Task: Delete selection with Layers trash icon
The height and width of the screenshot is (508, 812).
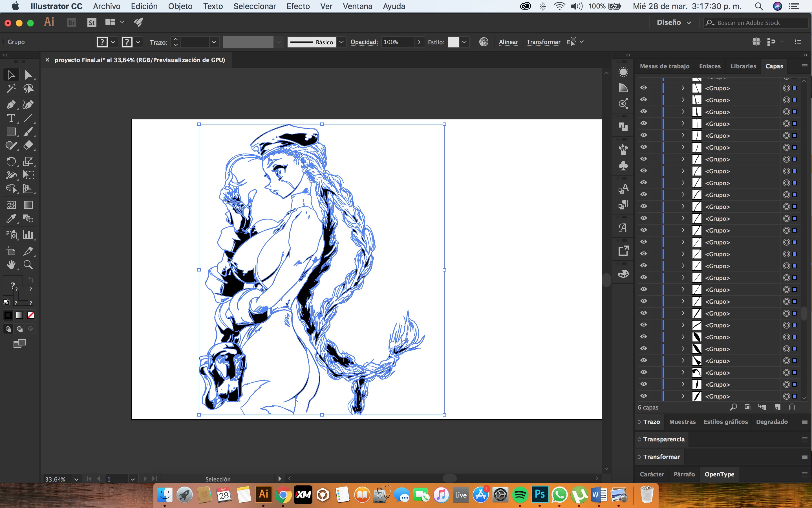Action: pyautogui.click(x=792, y=407)
